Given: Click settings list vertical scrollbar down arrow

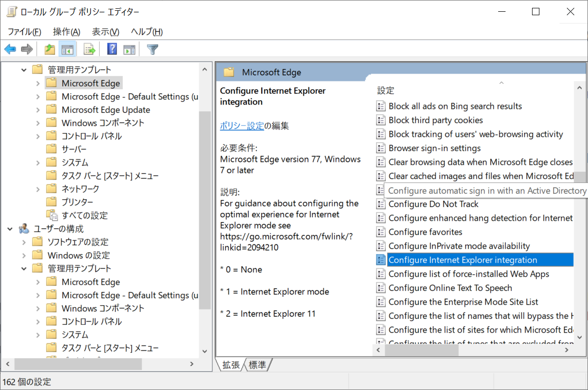Looking at the screenshot, I should click(580, 338).
